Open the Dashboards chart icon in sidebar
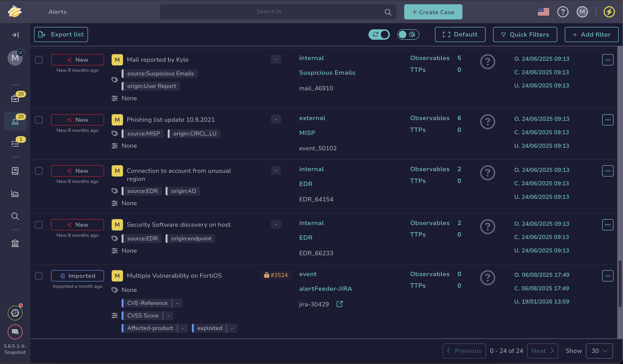The width and height of the screenshot is (623, 364). pos(15,194)
